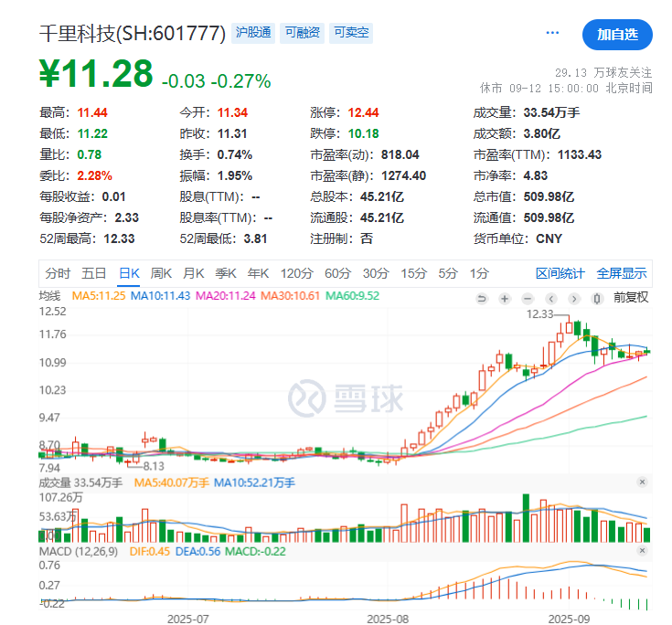
Task: Click the 可融资 tag
Action: (302, 33)
